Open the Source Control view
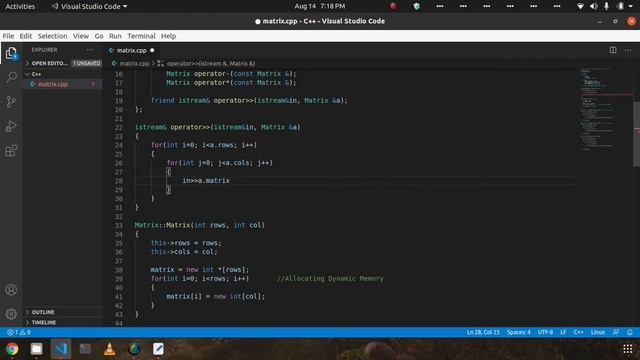Image resolution: width=640 pixels, height=360 pixels. [x=11, y=102]
